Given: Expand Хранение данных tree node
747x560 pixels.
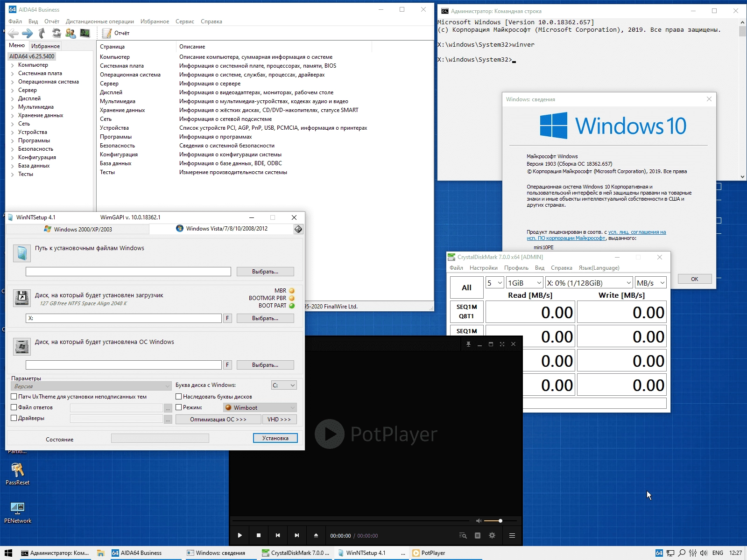Looking at the screenshot, I should click(12, 116).
